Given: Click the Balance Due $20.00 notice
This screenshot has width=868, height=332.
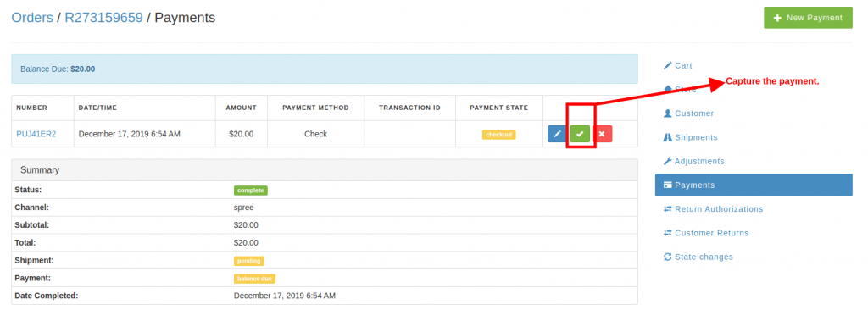Looking at the screenshot, I should (325, 69).
